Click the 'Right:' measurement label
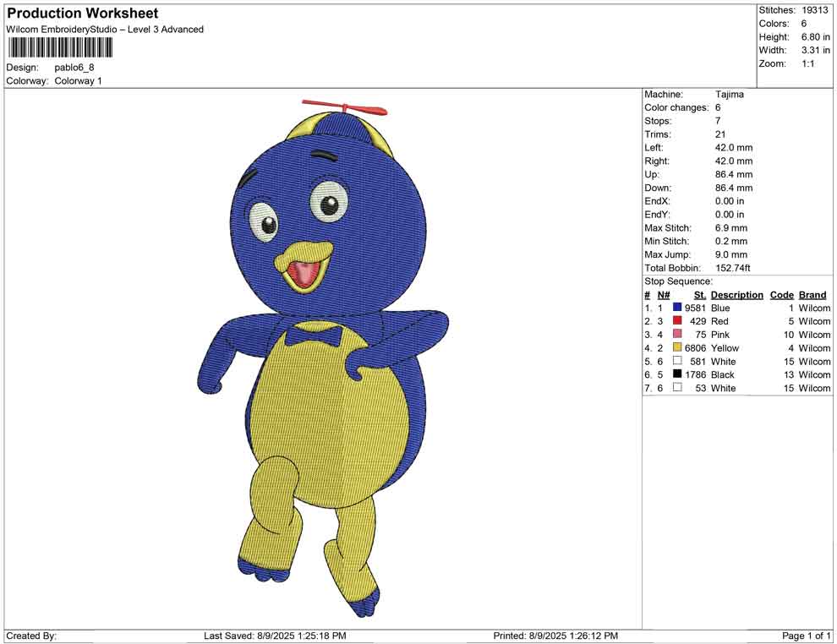Image resolution: width=837 pixels, height=644 pixels. click(x=657, y=161)
